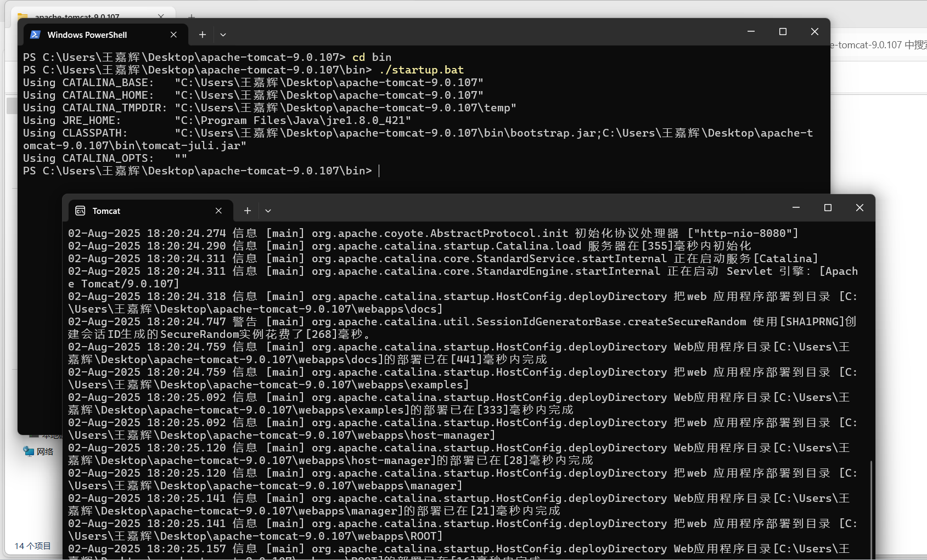Minimize the Windows PowerShell window
927x560 pixels.
point(751,32)
